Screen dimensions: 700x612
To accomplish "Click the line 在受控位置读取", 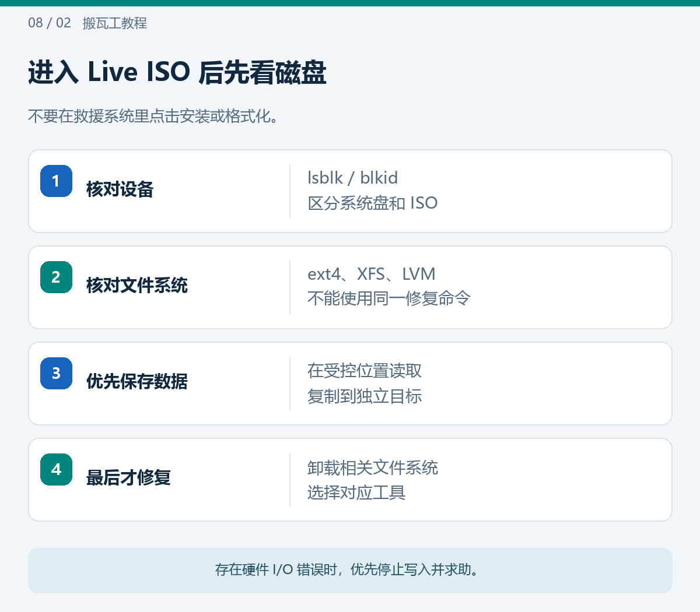I will tap(365, 371).
